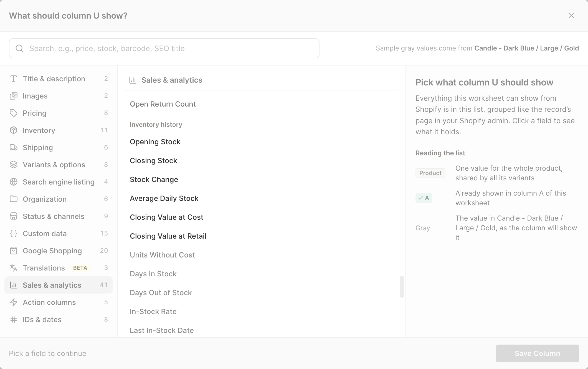Open the Inventory category
The height and width of the screenshot is (369, 588).
59,130
